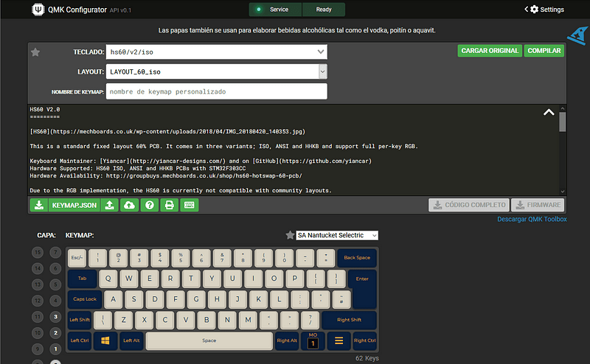Open the hs60/v2/iso keyboard dropdown
The width and height of the screenshot is (590, 364).
215,52
